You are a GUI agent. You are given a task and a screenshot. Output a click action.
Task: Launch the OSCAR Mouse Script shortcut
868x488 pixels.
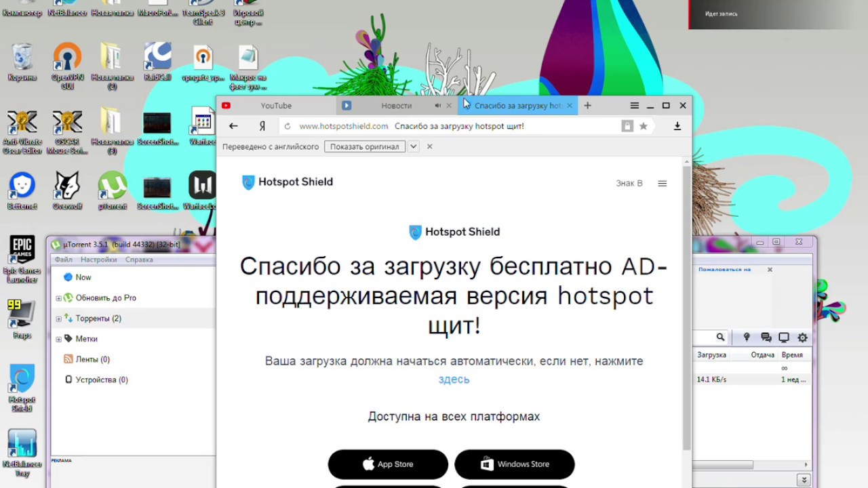tap(67, 131)
